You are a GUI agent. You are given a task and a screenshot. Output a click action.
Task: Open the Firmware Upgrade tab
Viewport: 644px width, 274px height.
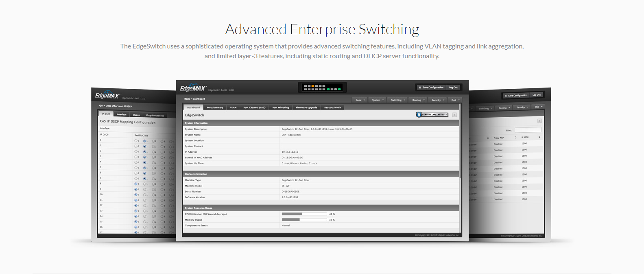pyautogui.click(x=306, y=107)
